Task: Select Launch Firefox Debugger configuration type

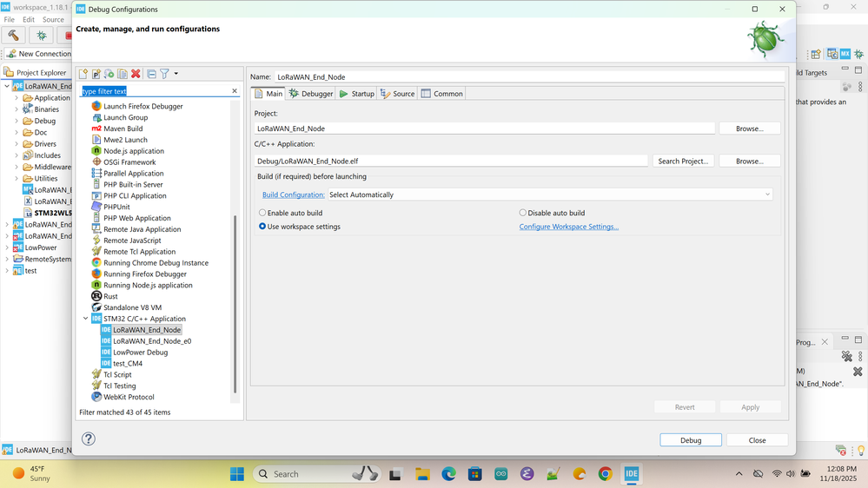Action: coord(142,106)
